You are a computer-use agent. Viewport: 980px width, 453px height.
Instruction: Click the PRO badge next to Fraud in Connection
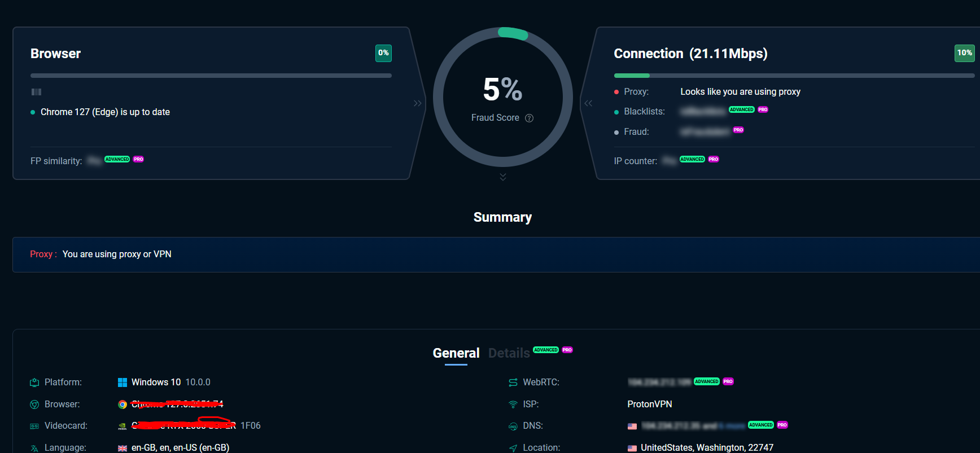point(738,130)
